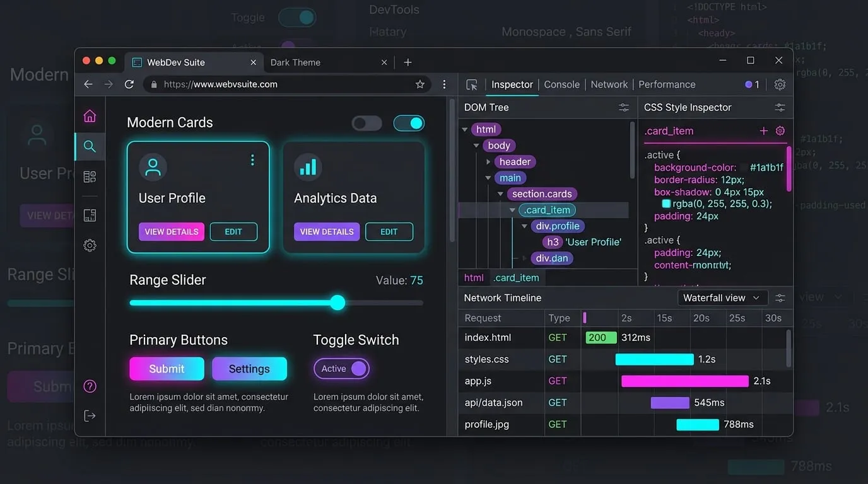This screenshot has height=484, width=868.
Task: Open the DevTools settings gear
Action: coord(780,84)
